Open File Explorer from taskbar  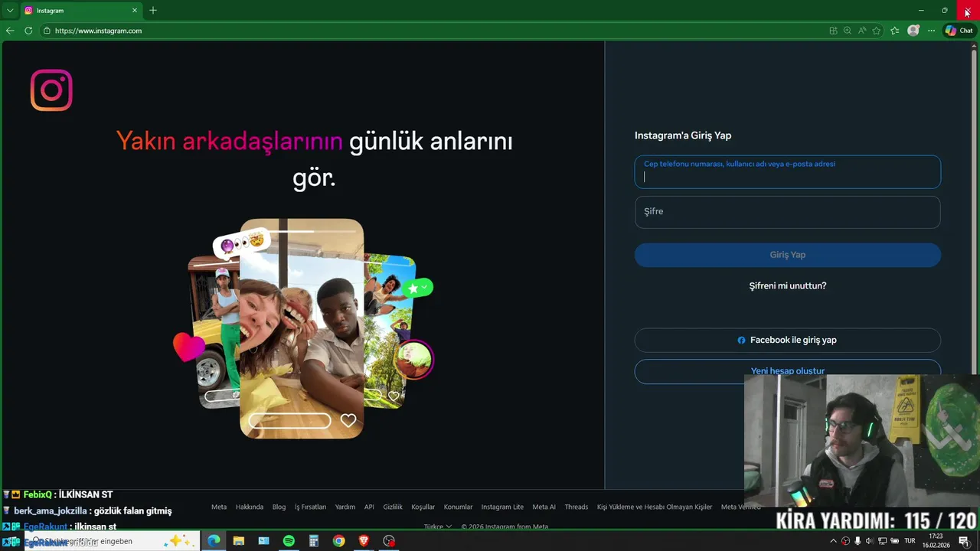click(x=239, y=541)
